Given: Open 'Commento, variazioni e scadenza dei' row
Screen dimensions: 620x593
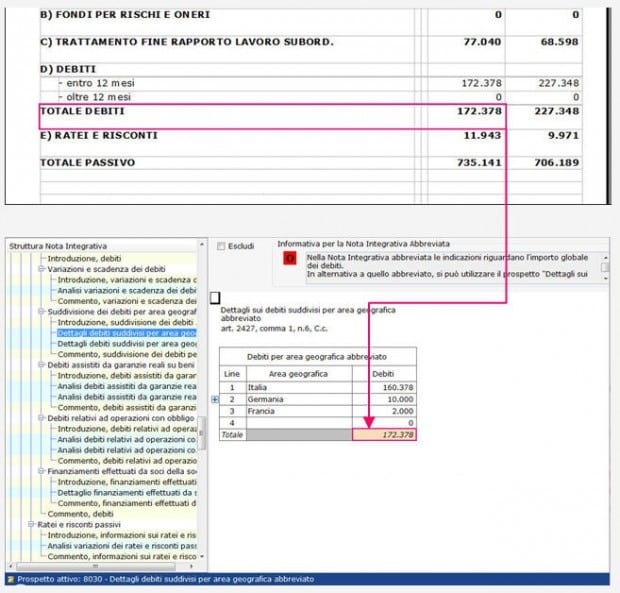Looking at the screenshot, I should (x=127, y=301).
